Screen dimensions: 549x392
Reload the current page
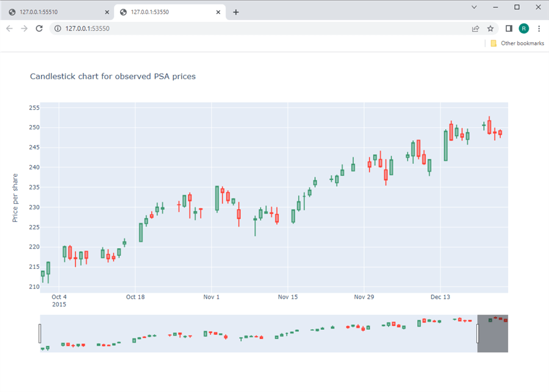(x=38, y=28)
